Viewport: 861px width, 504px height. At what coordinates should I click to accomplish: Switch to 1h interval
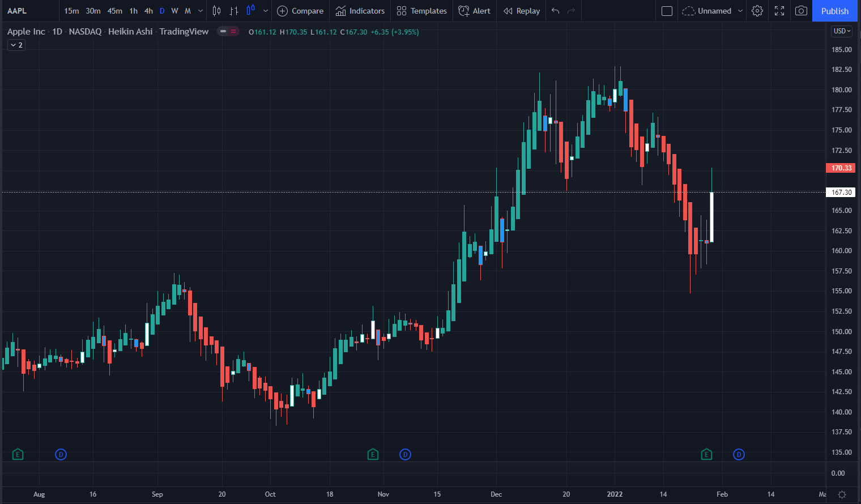coord(134,11)
